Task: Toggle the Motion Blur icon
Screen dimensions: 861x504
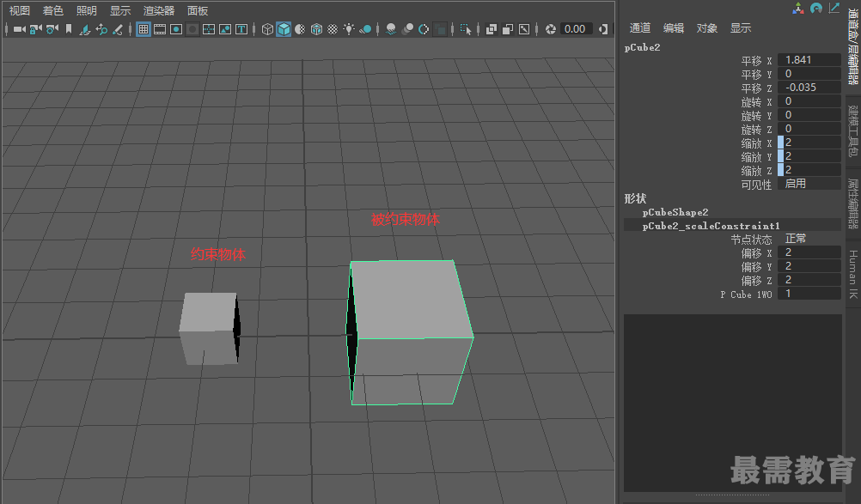Action: [x=407, y=29]
